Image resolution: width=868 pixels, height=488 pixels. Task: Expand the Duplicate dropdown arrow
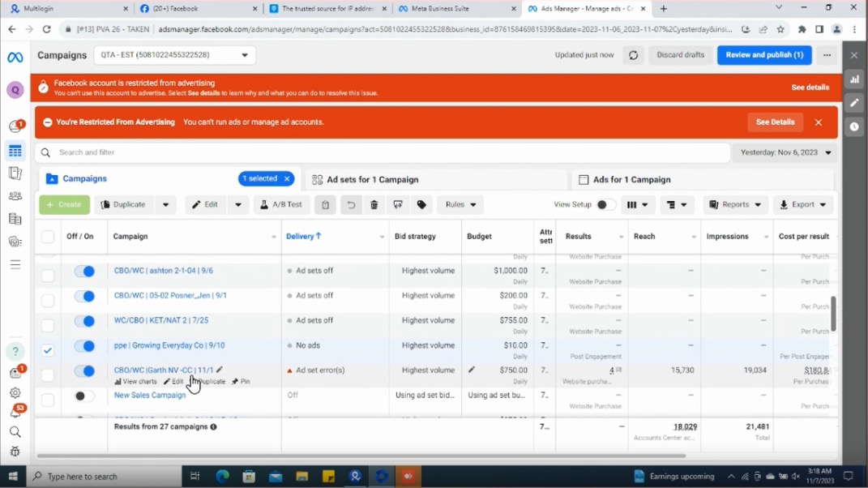165,205
